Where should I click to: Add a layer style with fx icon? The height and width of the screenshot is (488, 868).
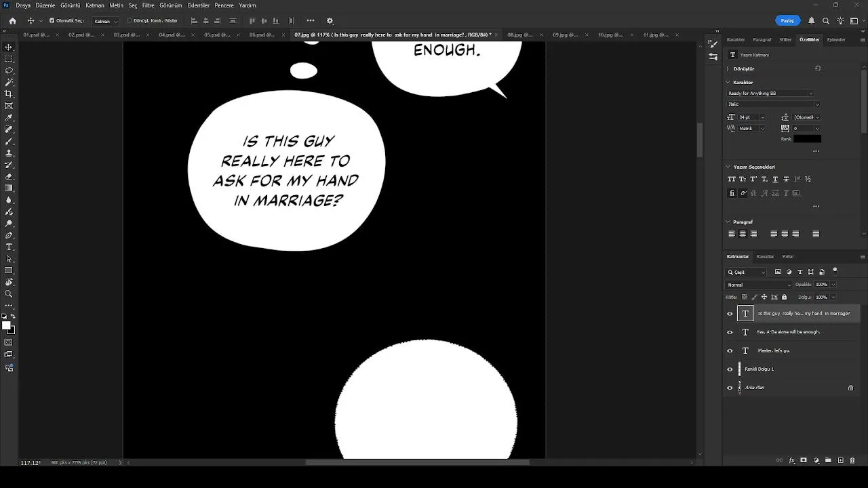tap(792, 461)
